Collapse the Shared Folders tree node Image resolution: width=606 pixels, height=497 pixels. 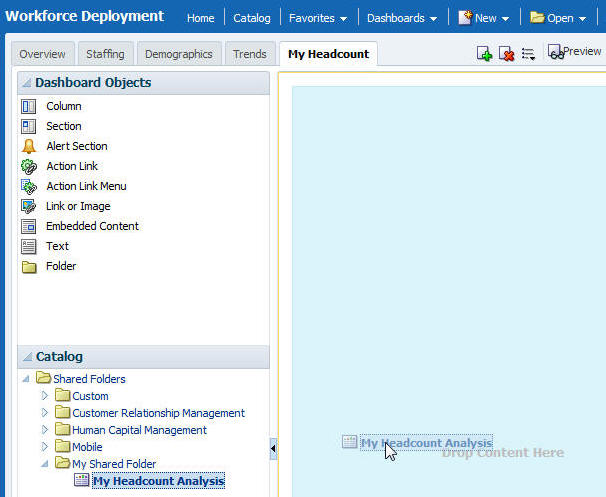point(26,379)
